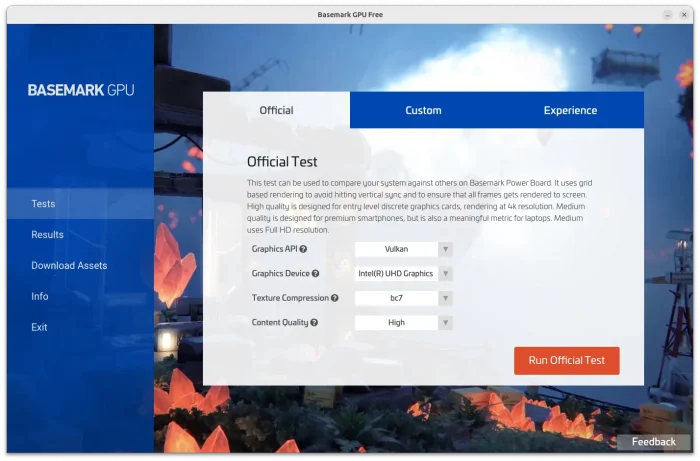Click the Official Test description paragraph
700x461 pixels.
coord(420,206)
